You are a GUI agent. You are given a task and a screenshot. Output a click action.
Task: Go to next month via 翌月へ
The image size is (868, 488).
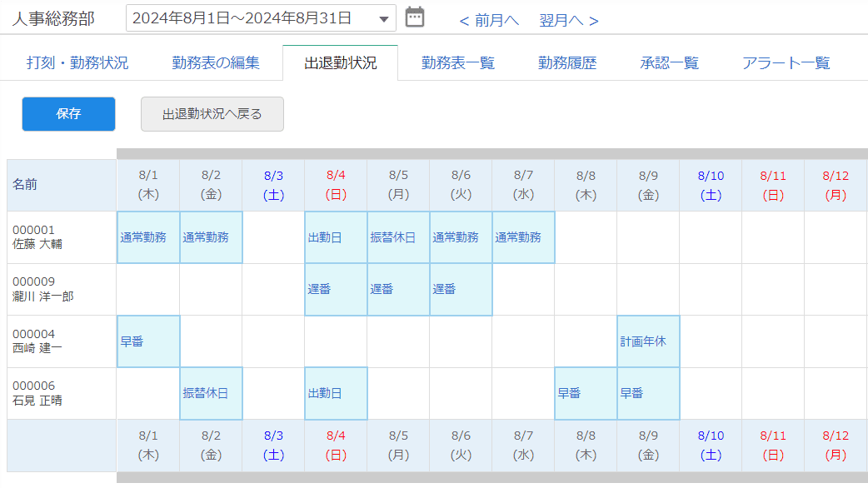pos(568,20)
